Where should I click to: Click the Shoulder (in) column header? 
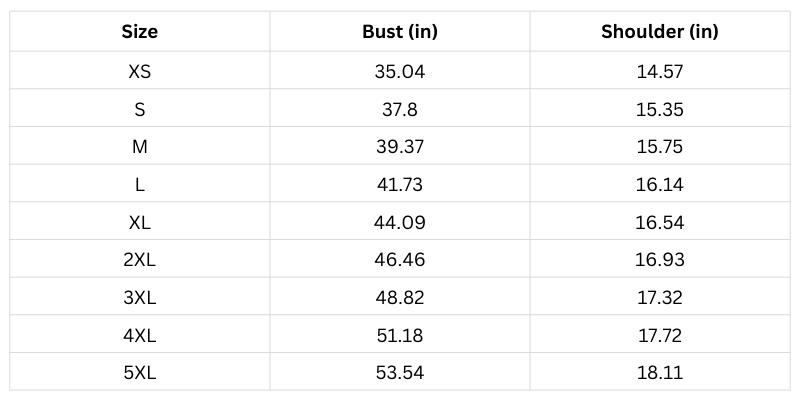660,31
